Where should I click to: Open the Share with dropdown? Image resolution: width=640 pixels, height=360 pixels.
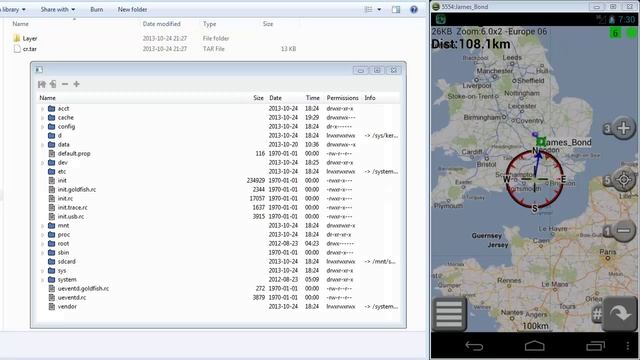pos(58,9)
